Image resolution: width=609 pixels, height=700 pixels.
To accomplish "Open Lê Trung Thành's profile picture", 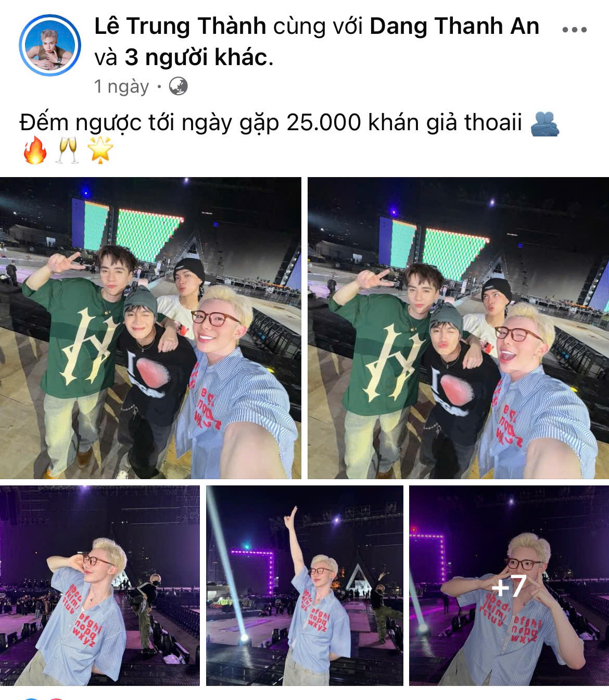I will [x=50, y=45].
